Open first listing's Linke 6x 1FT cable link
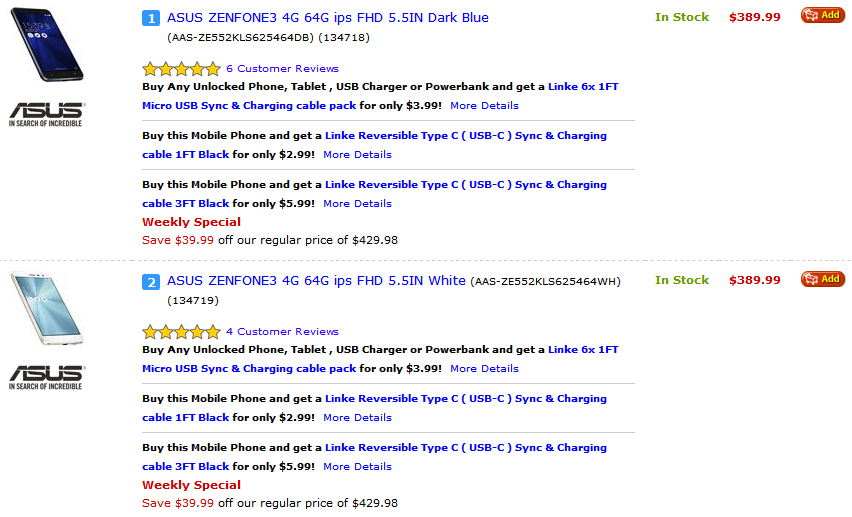The height and width of the screenshot is (517, 852). 380,96
